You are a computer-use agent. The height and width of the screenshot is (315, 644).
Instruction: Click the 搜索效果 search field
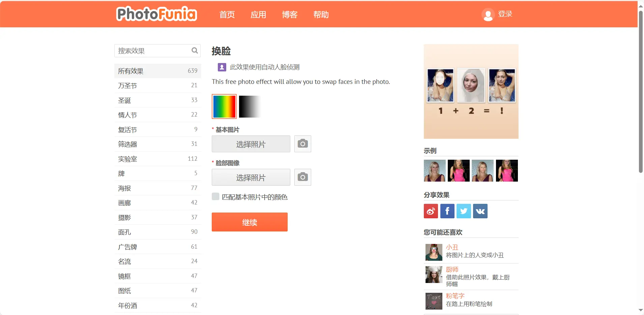153,51
